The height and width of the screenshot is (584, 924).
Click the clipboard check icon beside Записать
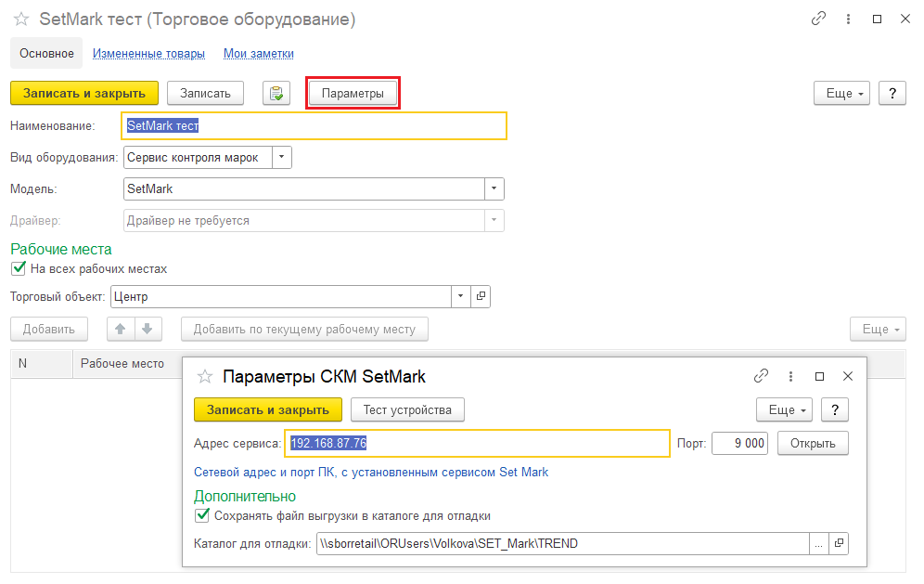276,93
